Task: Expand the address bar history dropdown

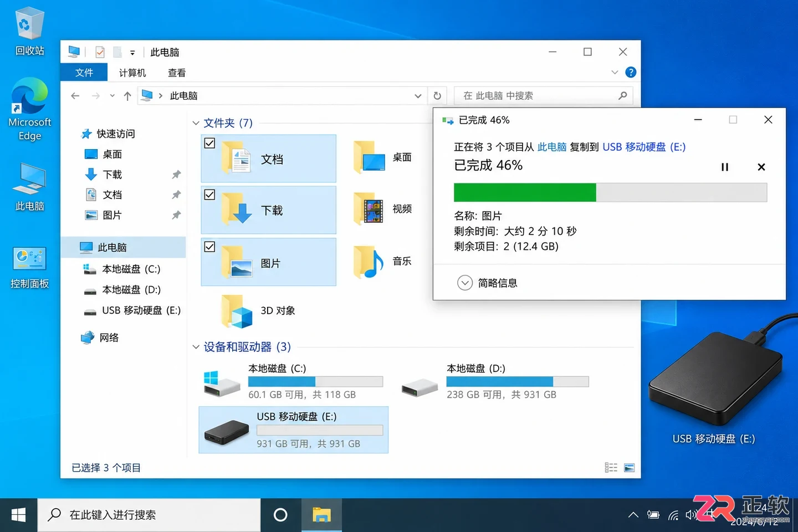Action: click(x=418, y=96)
